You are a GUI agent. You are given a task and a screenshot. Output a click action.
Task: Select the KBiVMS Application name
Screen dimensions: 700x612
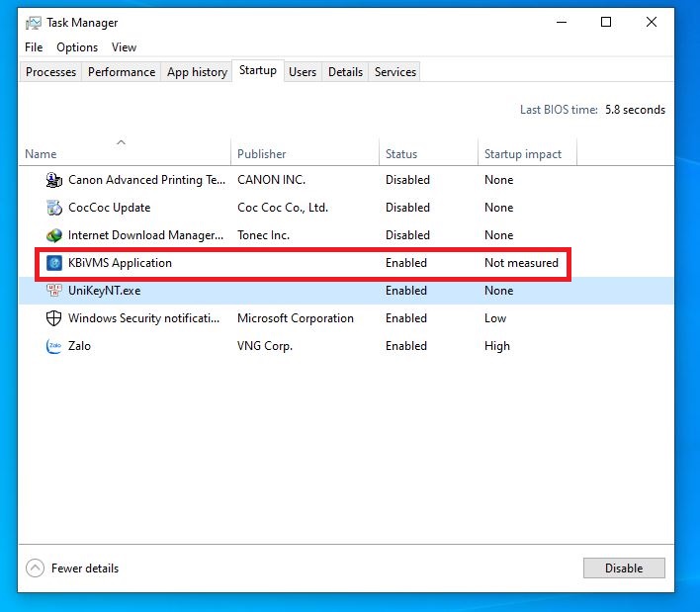tap(120, 263)
